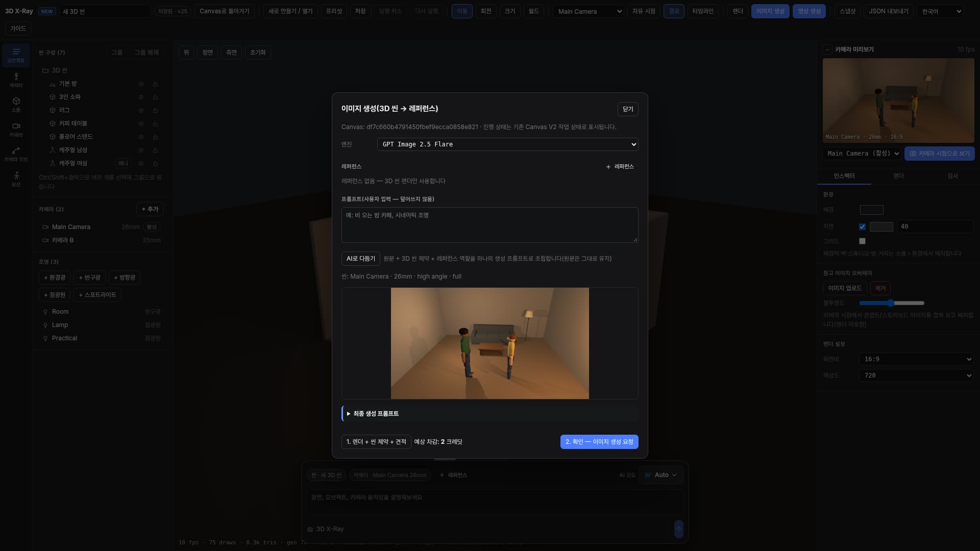Lock the 3인 소파 object
Viewport: 980px width, 551px height.
[155, 97]
